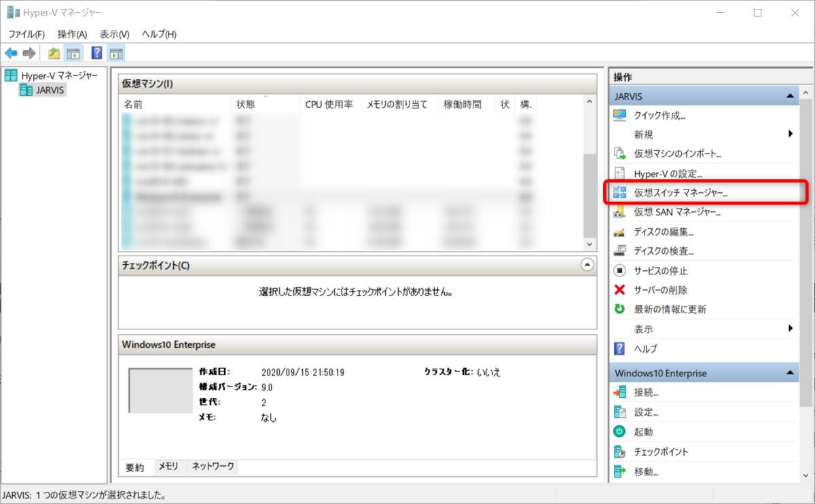Image resolution: width=815 pixels, height=504 pixels.
Task: Click 最新の情報に更新 action text
Action: [670, 310]
